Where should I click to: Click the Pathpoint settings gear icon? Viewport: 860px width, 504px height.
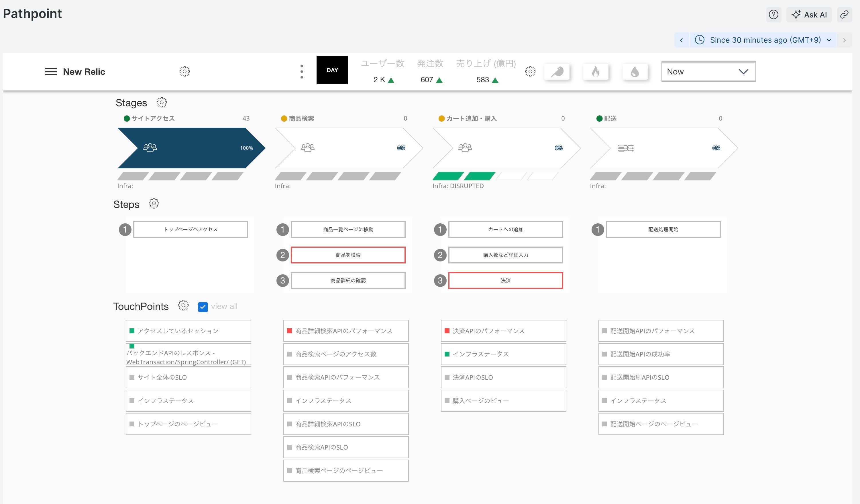click(x=184, y=71)
